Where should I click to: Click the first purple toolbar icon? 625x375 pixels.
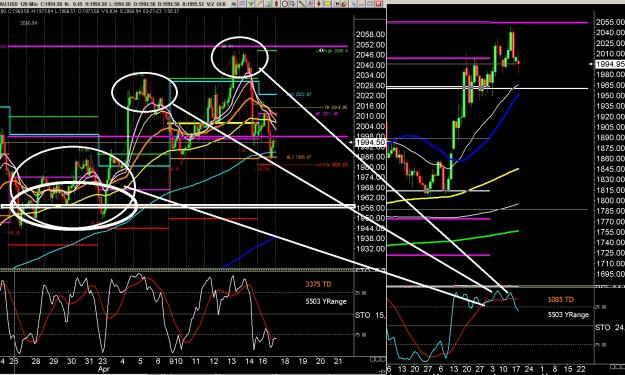[242, 4]
